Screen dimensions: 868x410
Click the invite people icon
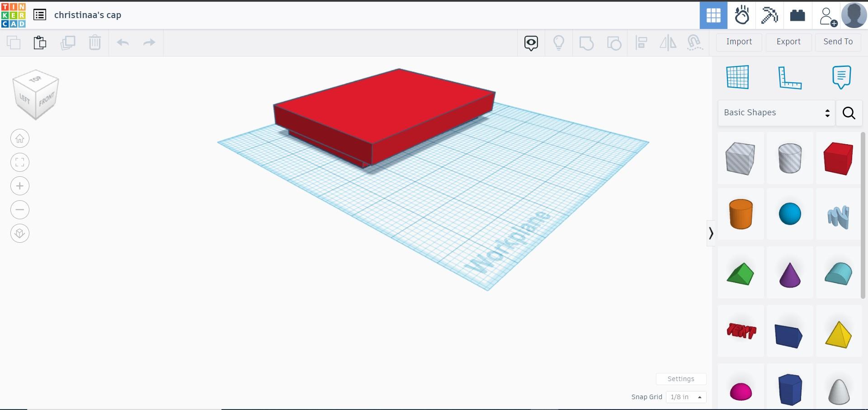827,16
